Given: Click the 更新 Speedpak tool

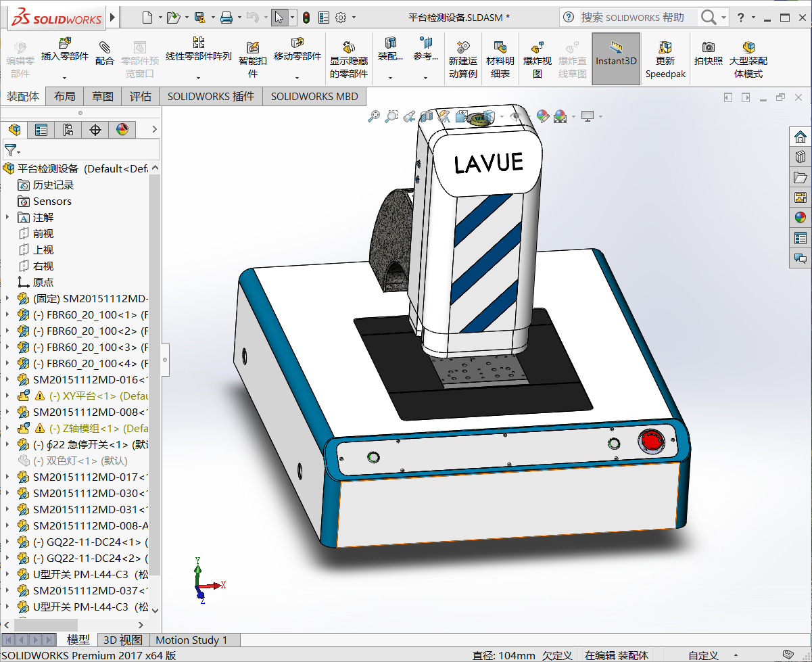Looking at the screenshot, I should [x=665, y=60].
